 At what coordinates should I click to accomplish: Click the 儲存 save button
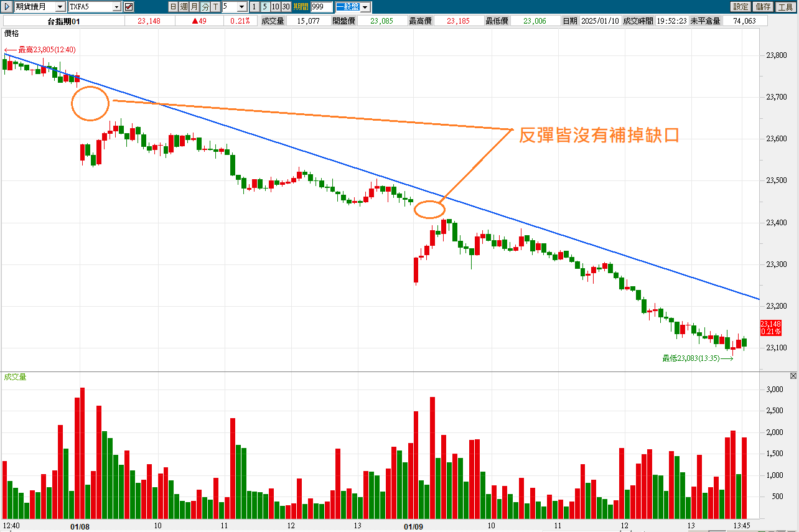[762, 7]
